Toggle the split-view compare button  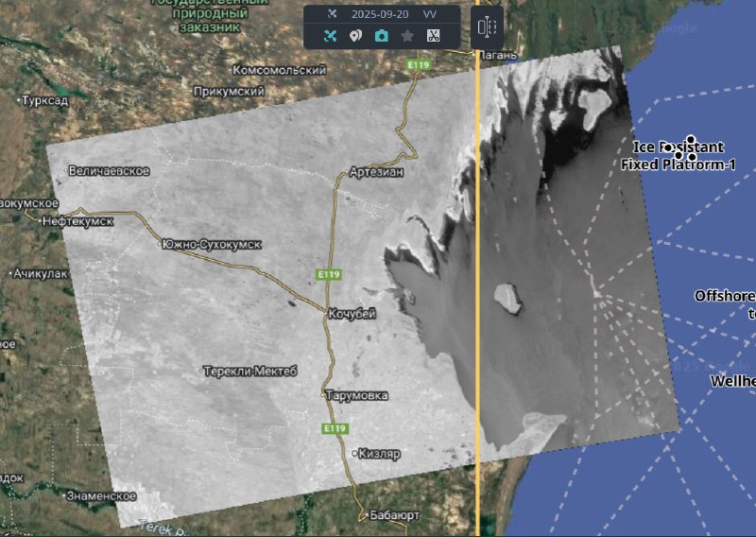pyautogui.click(x=487, y=26)
